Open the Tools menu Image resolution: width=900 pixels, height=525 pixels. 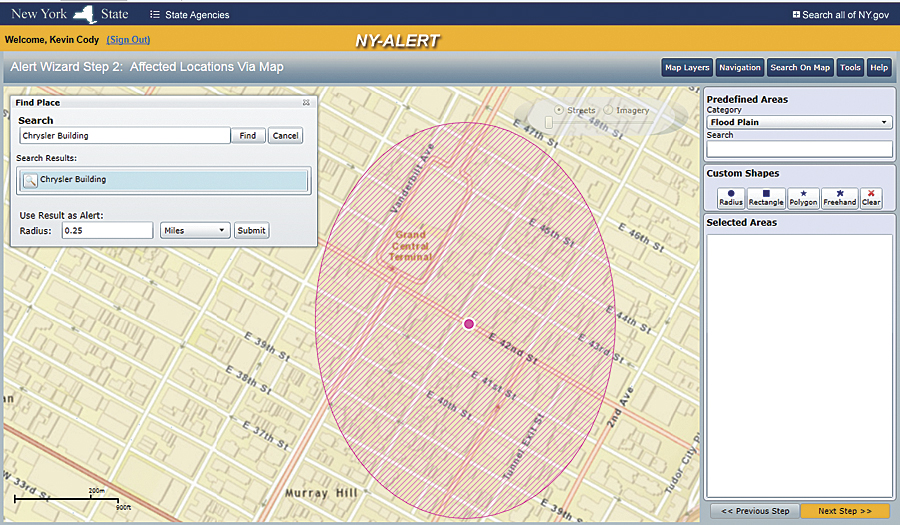click(850, 68)
